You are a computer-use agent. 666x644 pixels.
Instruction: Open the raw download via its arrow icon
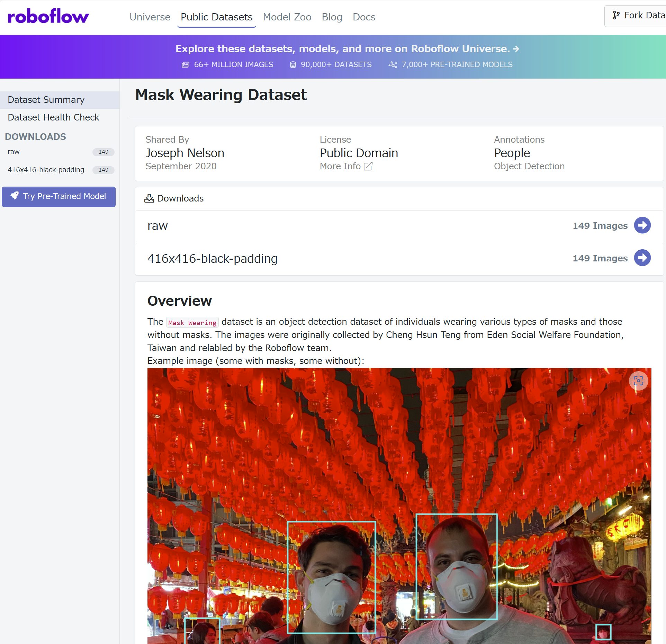point(643,225)
